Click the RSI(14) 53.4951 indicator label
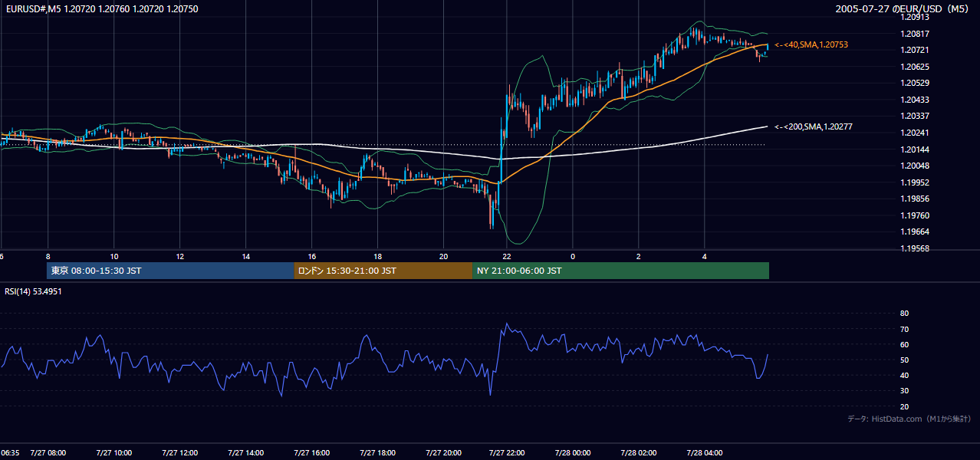Image resolution: width=980 pixels, height=460 pixels. [34, 291]
